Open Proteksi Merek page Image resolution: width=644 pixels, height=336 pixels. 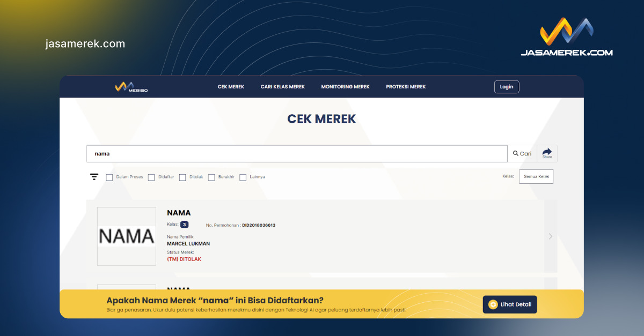tap(406, 86)
